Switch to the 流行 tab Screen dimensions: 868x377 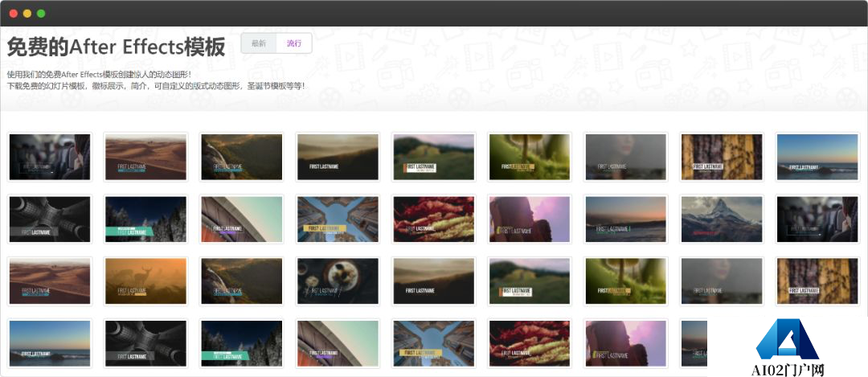click(x=294, y=43)
